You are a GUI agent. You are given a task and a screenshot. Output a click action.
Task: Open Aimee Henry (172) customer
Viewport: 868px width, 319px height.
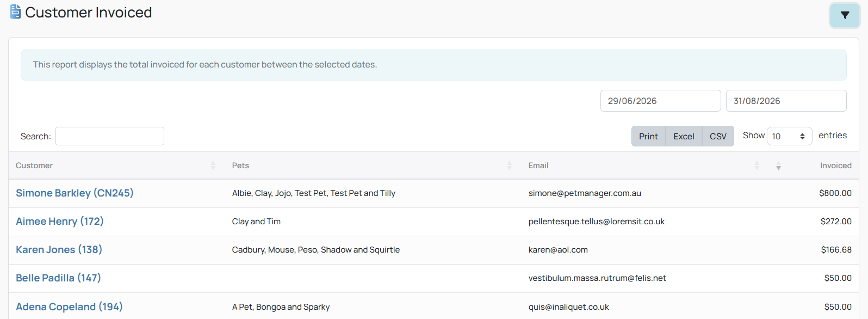(60, 222)
